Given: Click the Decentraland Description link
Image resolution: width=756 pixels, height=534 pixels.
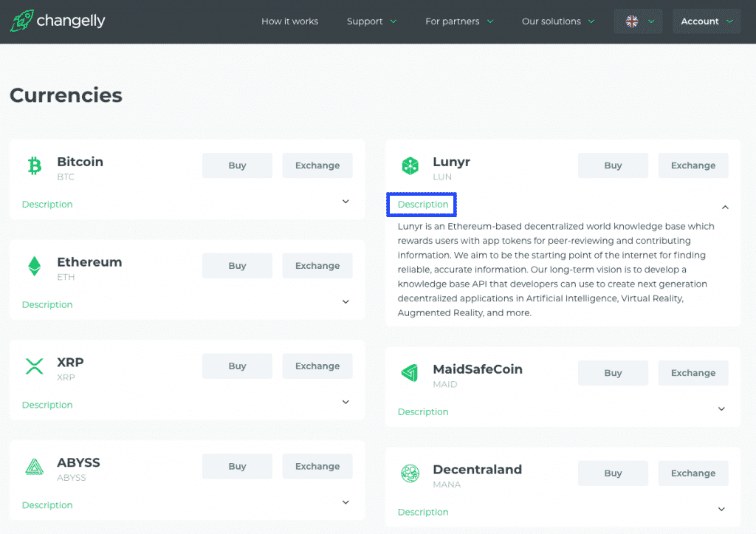Looking at the screenshot, I should (x=423, y=513).
